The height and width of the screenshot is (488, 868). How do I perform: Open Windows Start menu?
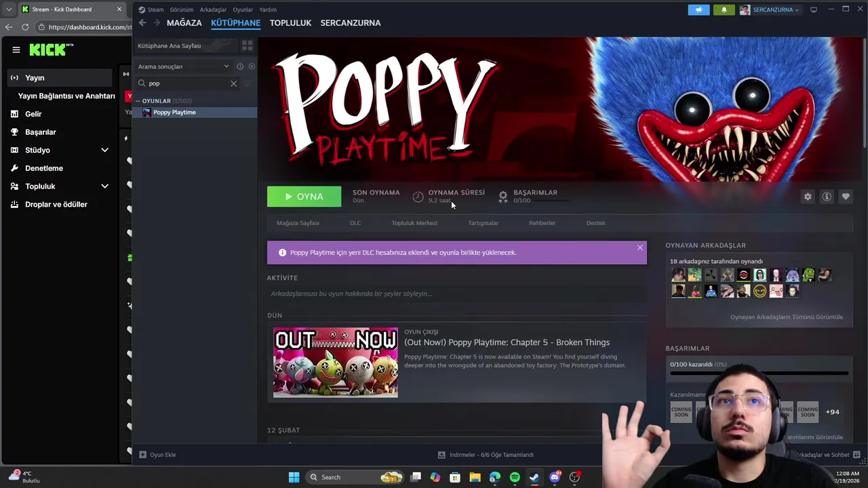tap(294, 477)
